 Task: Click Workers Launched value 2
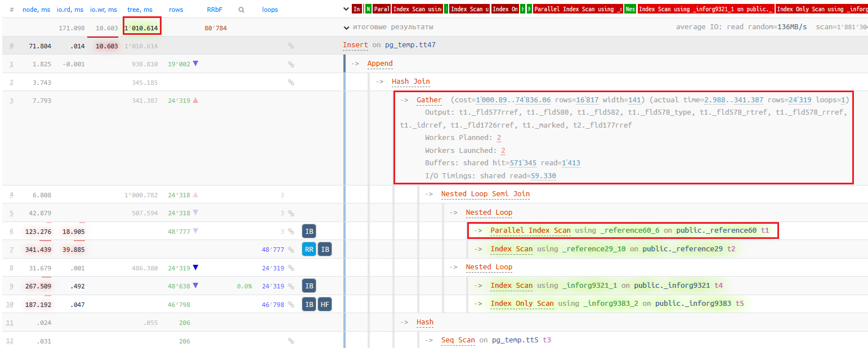503,151
